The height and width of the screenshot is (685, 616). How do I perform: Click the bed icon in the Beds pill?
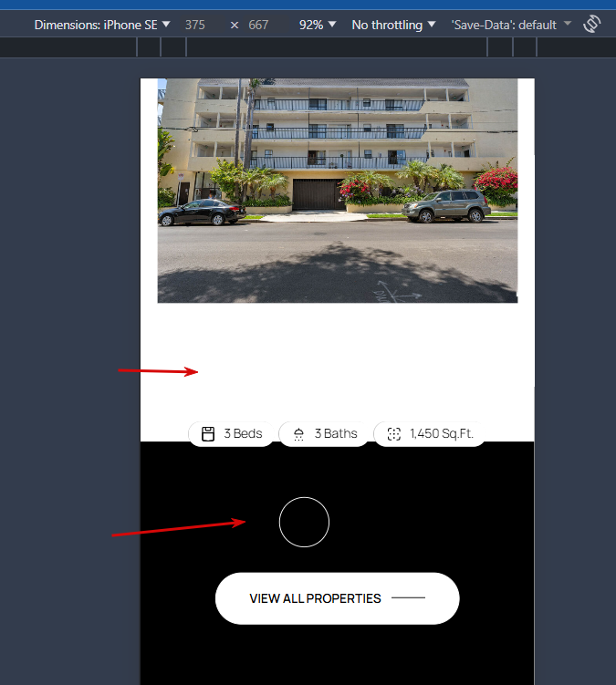tap(208, 434)
